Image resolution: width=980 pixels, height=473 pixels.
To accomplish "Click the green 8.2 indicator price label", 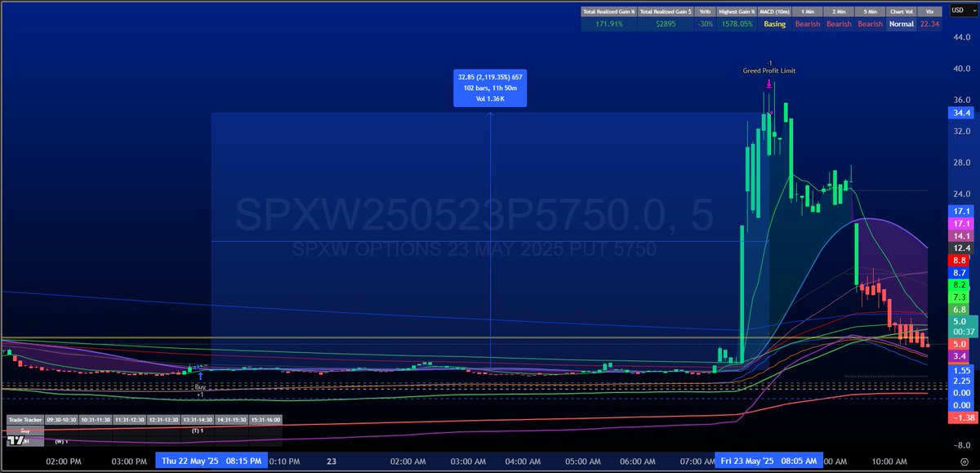I will tap(960, 284).
